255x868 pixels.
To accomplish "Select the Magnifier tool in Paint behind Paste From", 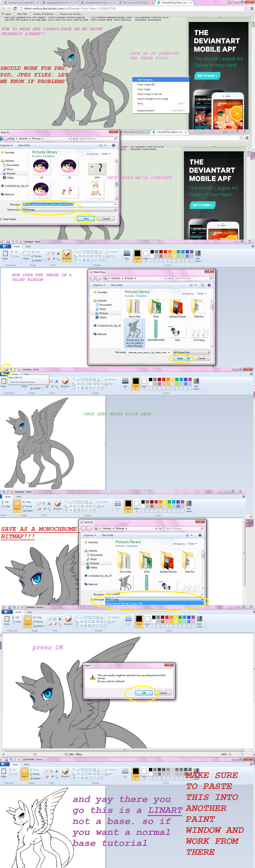I will coord(58,259).
